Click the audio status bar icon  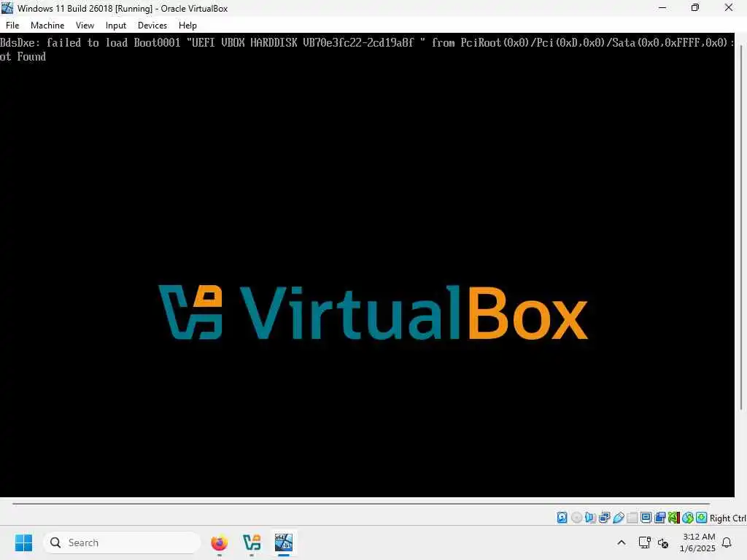[590, 518]
